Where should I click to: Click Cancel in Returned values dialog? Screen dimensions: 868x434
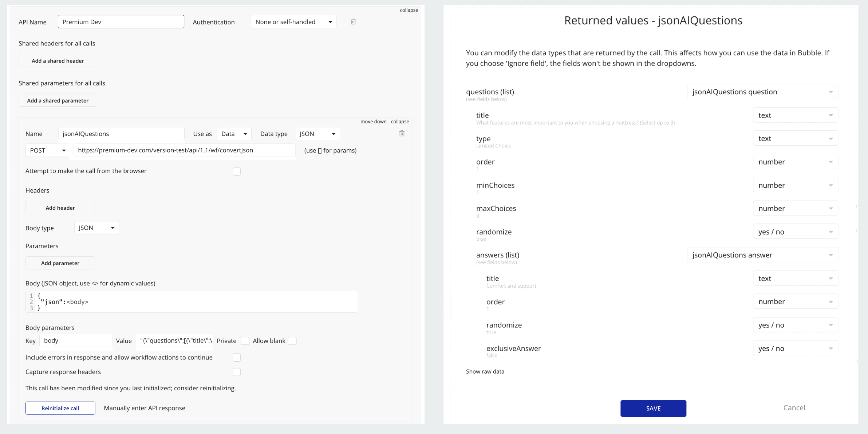[794, 408]
